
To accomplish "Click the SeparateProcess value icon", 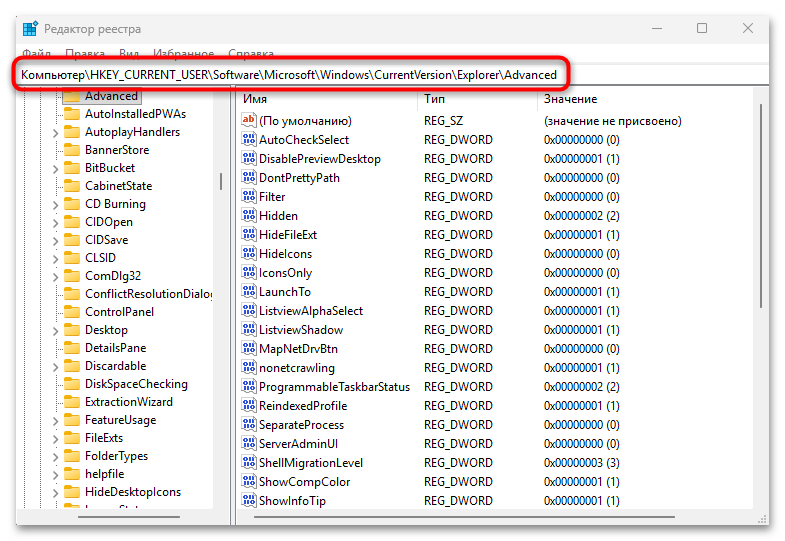I will [249, 424].
